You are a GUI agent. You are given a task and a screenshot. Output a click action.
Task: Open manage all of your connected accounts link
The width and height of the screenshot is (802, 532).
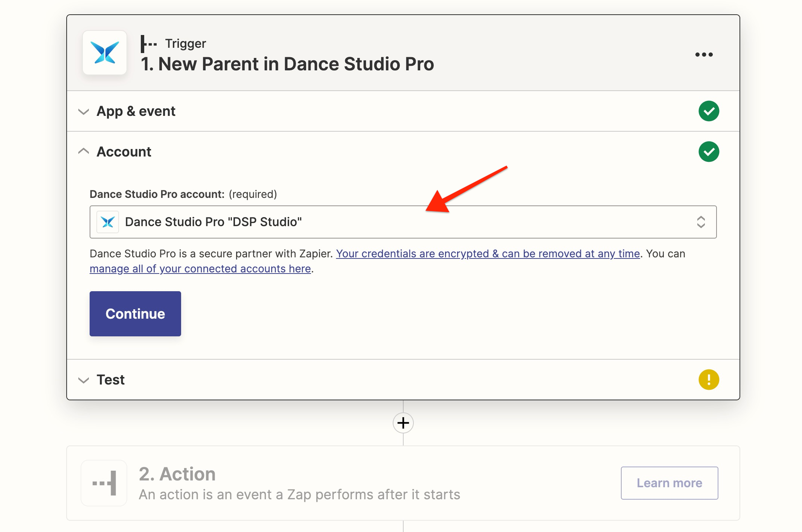(x=200, y=269)
